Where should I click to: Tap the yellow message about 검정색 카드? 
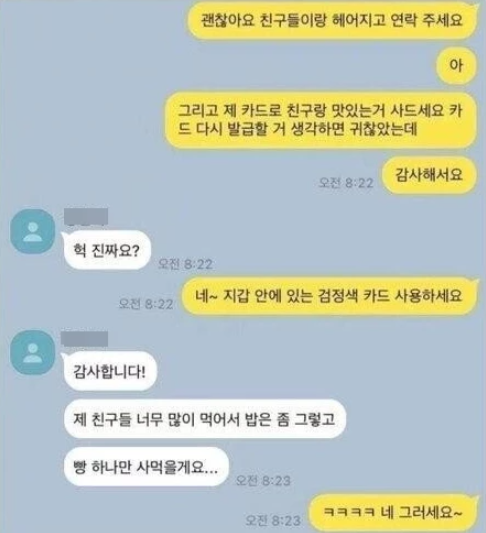click(x=328, y=296)
